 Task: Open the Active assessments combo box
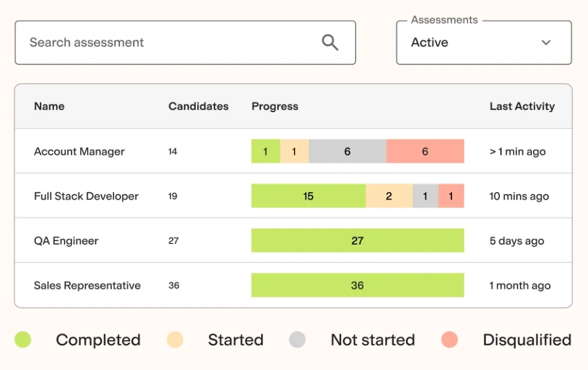coord(484,42)
